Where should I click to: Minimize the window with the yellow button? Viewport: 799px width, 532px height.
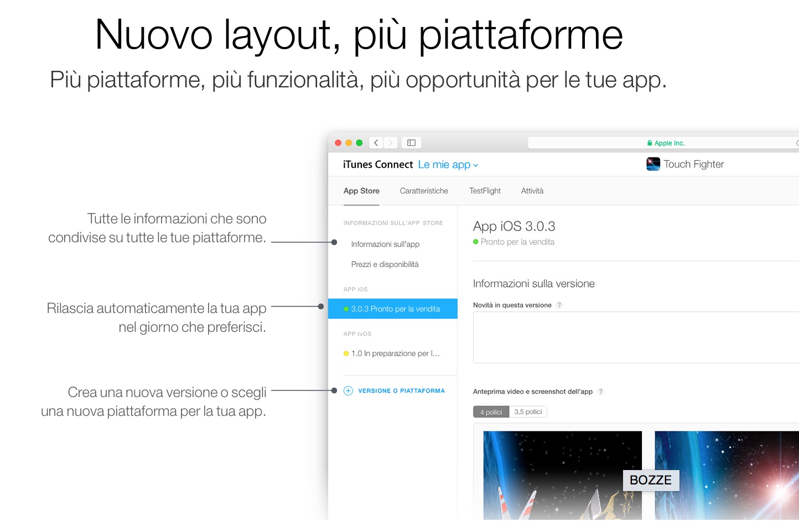point(349,143)
